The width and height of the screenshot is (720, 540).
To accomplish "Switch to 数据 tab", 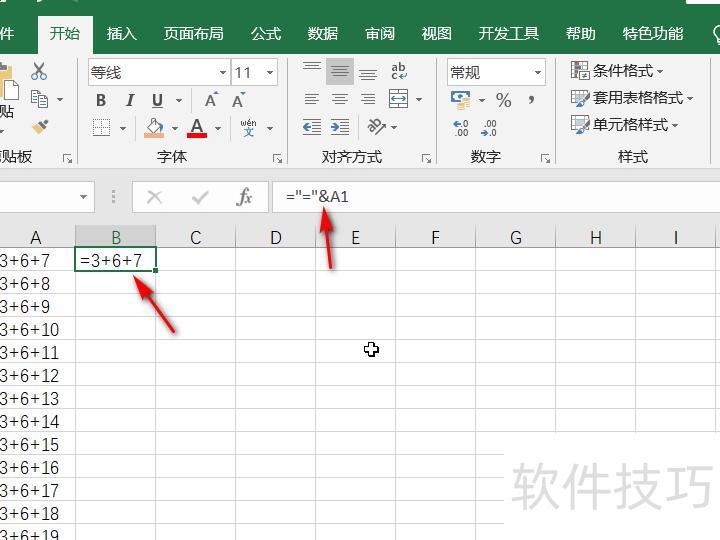I will [322, 34].
